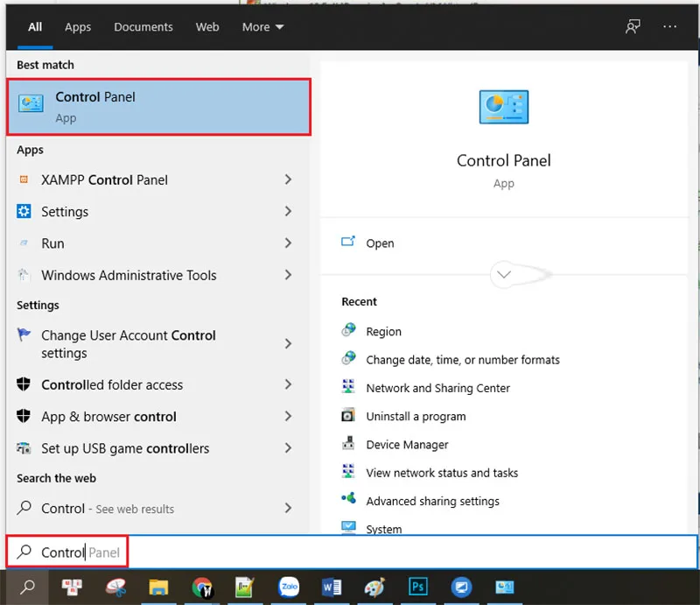Expand App & browser control arrow
700x605 pixels.
(x=289, y=416)
